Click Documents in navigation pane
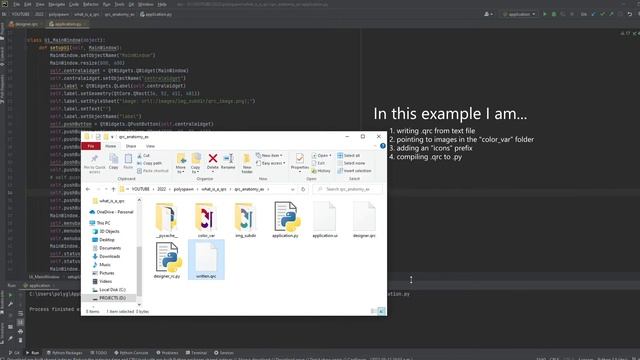The image size is (640, 360). point(107,248)
